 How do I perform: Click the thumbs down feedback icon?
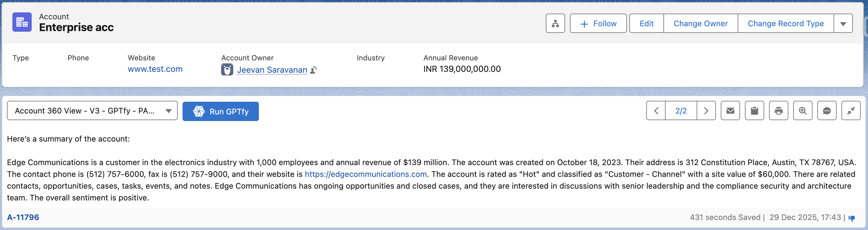click(x=851, y=218)
